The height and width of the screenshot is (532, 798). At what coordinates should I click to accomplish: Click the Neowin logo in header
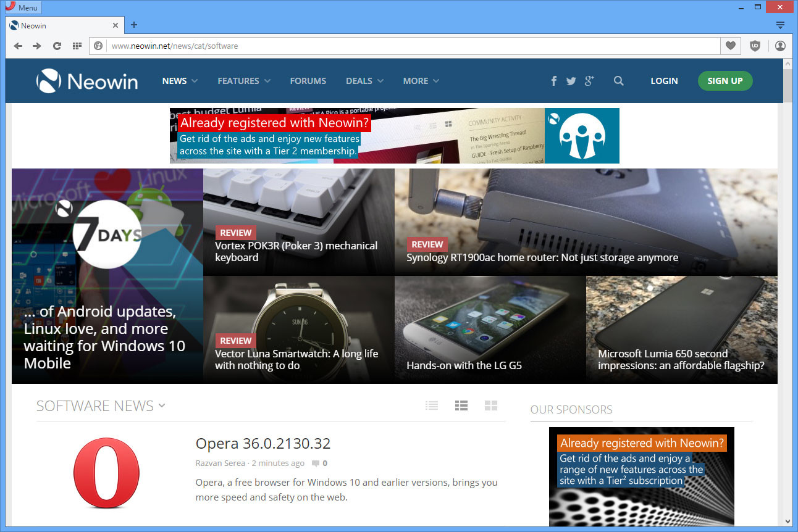click(87, 81)
